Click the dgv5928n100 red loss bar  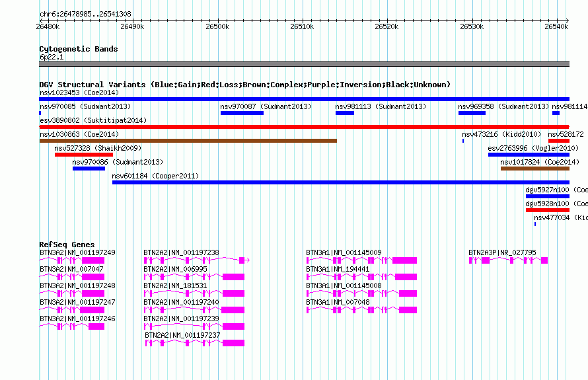pos(548,210)
